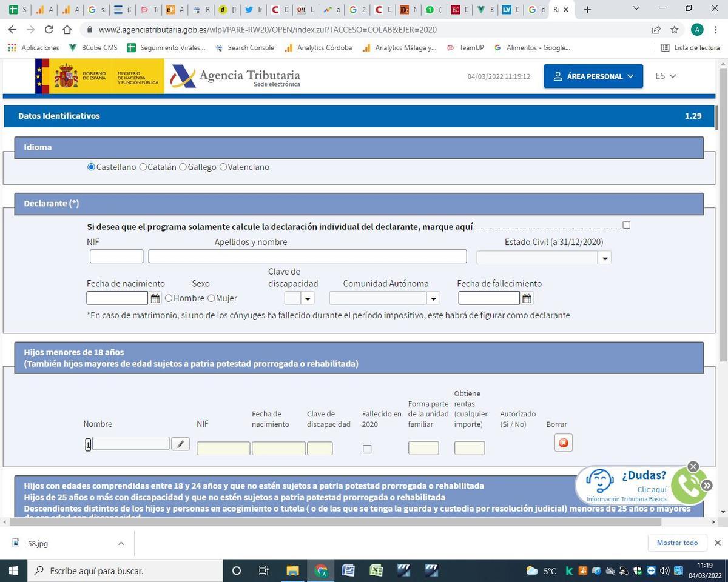Open the Estado Civil dropdown

click(x=604, y=258)
